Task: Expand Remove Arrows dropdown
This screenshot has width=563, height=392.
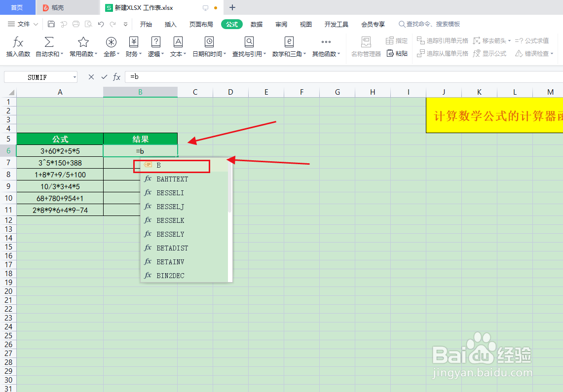Action: (x=510, y=41)
